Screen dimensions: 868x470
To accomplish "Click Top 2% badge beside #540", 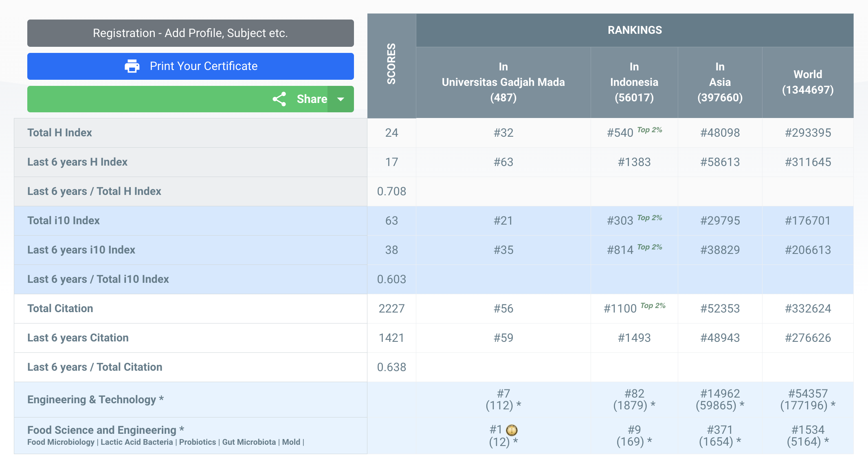I will pyautogui.click(x=650, y=130).
